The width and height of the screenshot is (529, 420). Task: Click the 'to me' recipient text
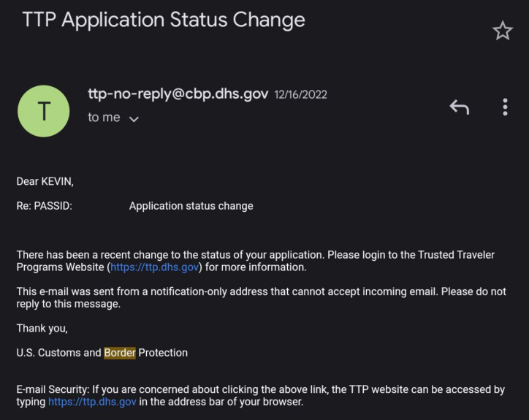click(104, 118)
